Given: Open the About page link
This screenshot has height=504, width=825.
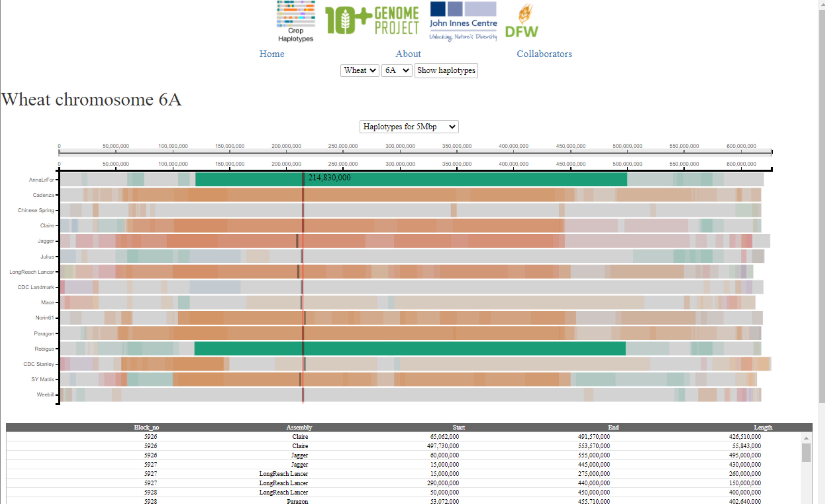Looking at the screenshot, I should 408,54.
